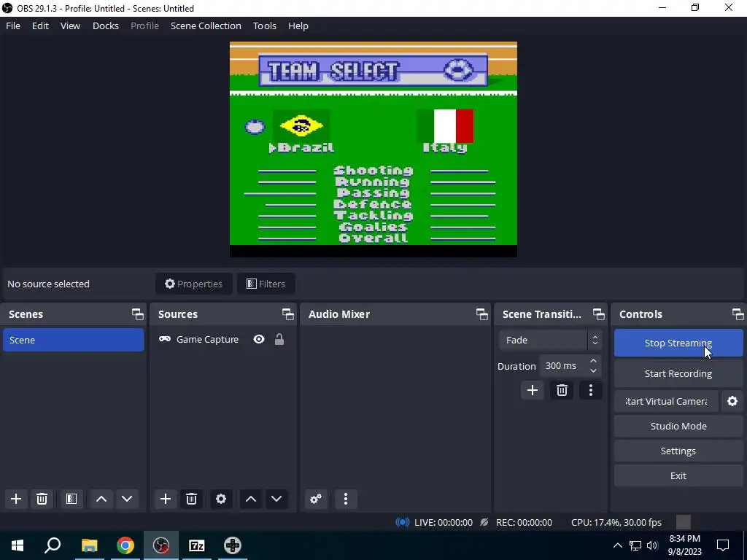
Task: Enable Studio Mode
Action: point(678,426)
